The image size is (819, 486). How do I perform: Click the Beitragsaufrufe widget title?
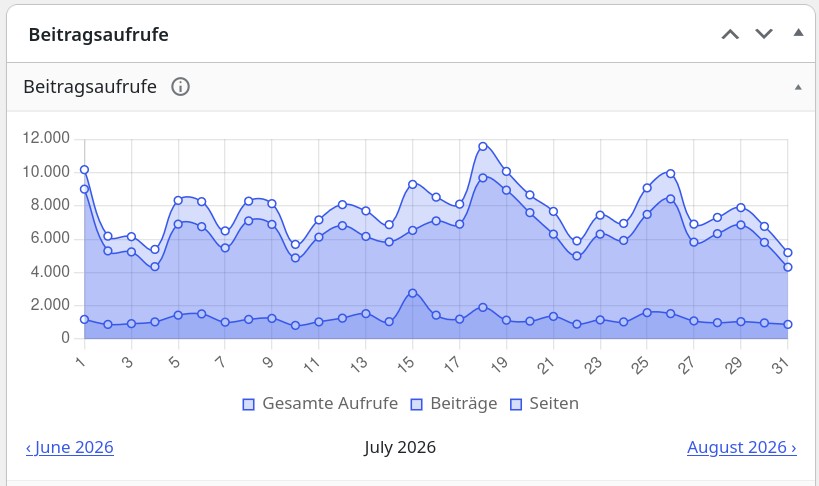coord(99,35)
